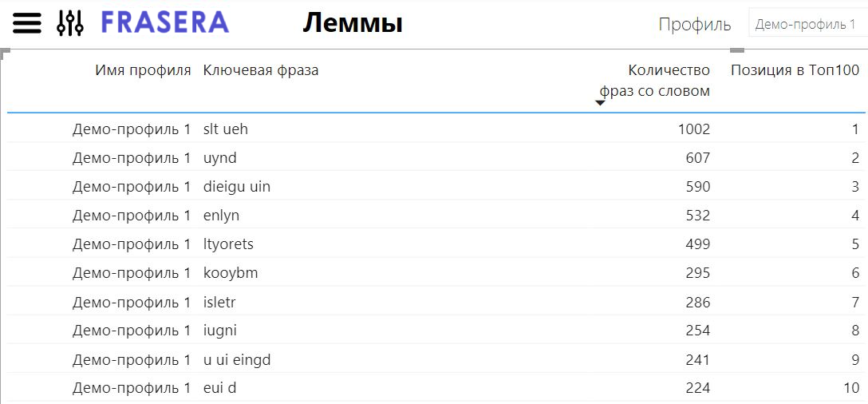Sort by Ключевая фраза column header
Image resolution: width=868 pixels, height=404 pixels.
click(x=261, y=70)
